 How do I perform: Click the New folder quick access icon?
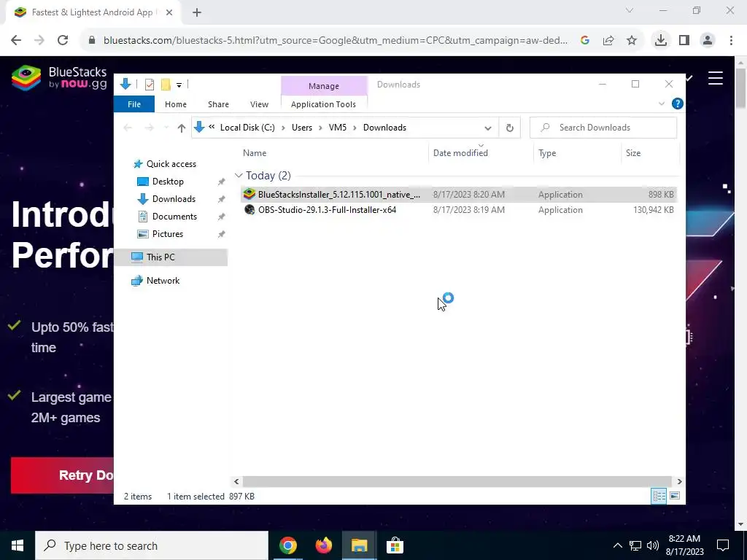tap(166, 85)
